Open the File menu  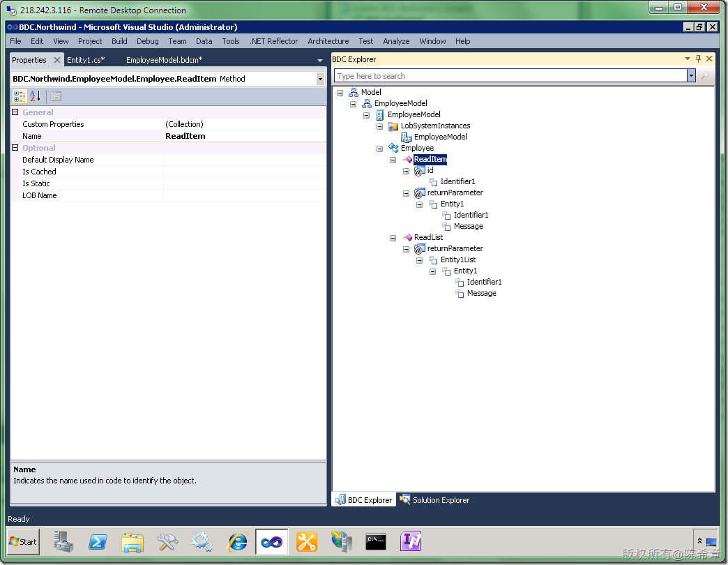click(x=15, y=41)
